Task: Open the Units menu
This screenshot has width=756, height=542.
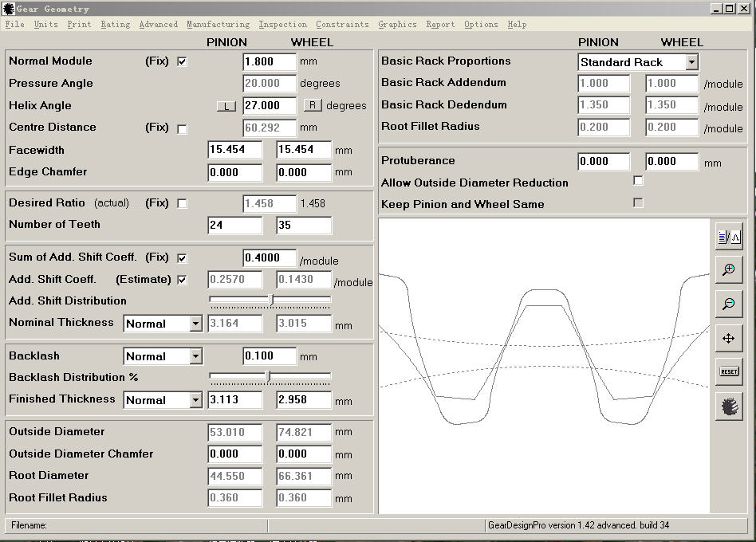Action: pyautogui.click(x=45, y=24)
